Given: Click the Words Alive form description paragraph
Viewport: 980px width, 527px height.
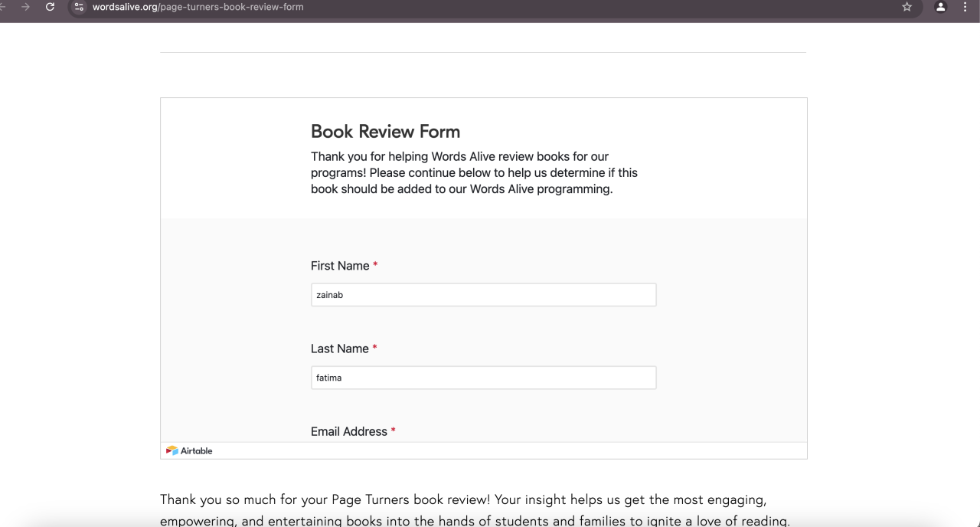Looking at the screenshot, I should pyautogui.click(x=474, y=172).
